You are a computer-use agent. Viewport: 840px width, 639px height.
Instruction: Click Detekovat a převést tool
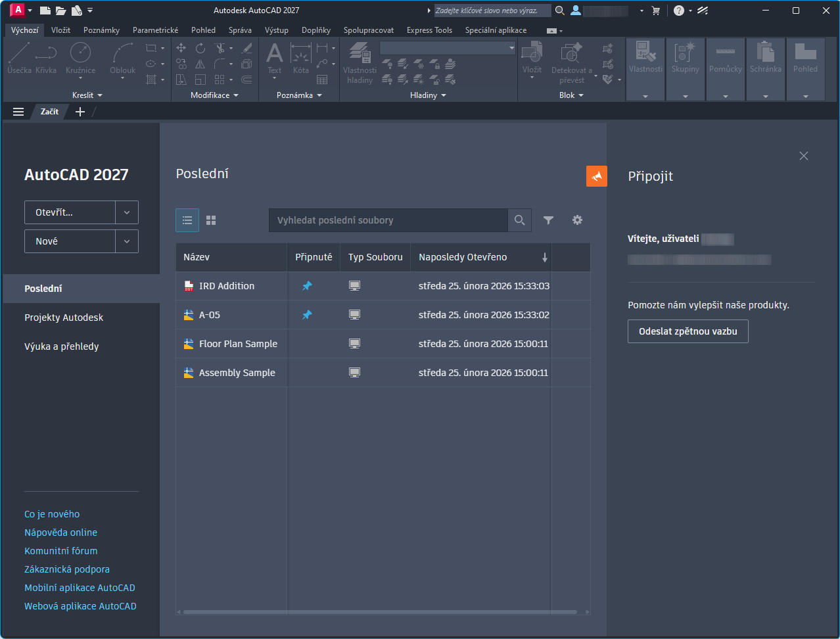(x=572, y=63)
